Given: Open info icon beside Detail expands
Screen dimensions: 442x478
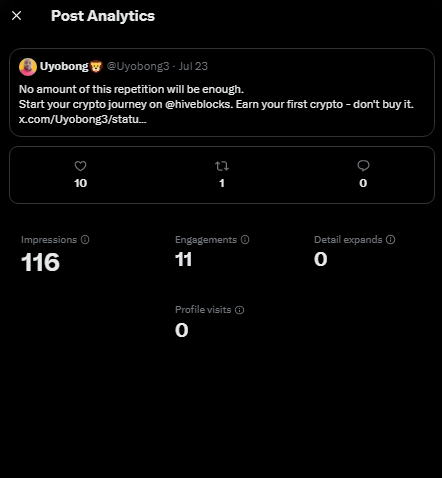Looking at the screenshot, I should click(x=390, y=240).
